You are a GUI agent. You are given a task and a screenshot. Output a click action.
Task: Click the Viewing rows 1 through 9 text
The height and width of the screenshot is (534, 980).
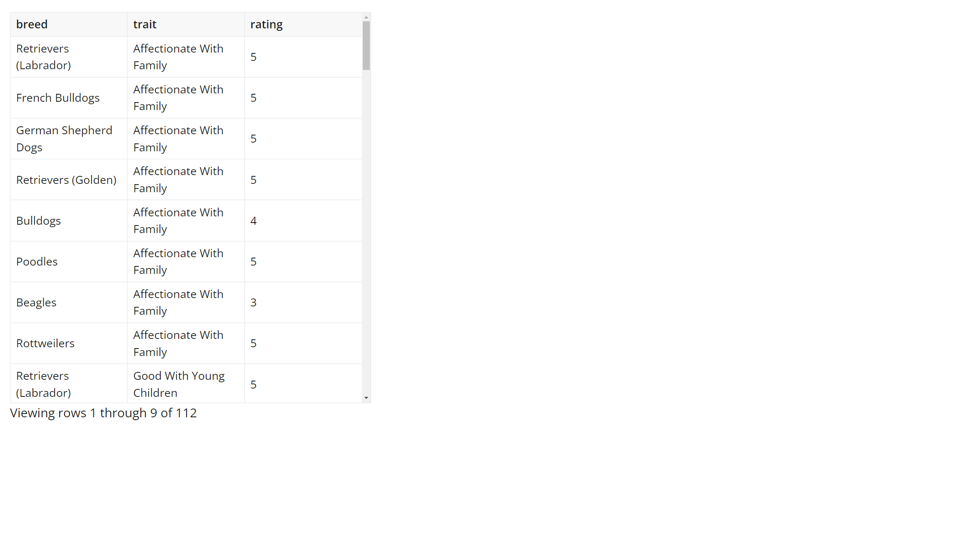pyautogui.click(x=103, y=413)
